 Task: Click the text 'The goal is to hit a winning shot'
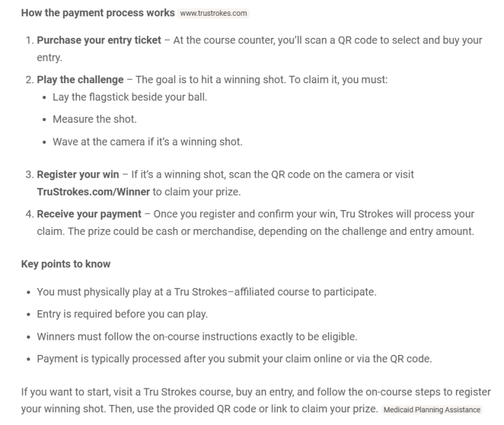[211, 79]
